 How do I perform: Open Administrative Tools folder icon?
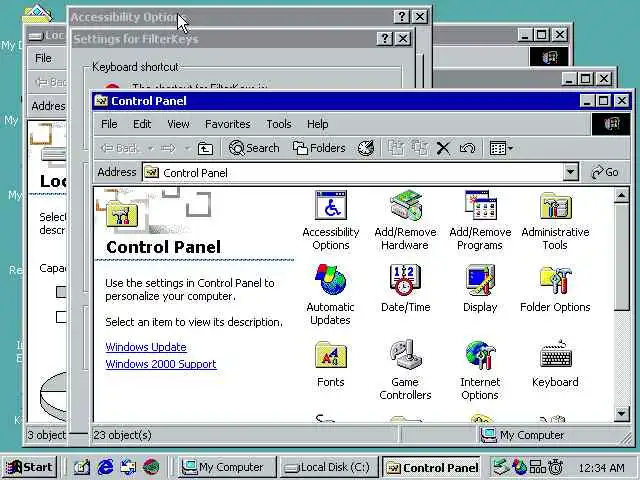tap(555, 220)
